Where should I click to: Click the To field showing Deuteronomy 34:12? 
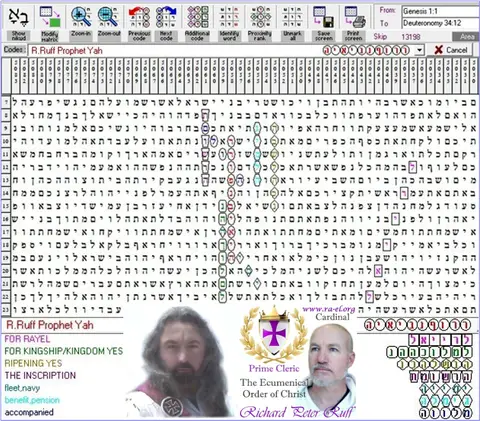point(440,23)
